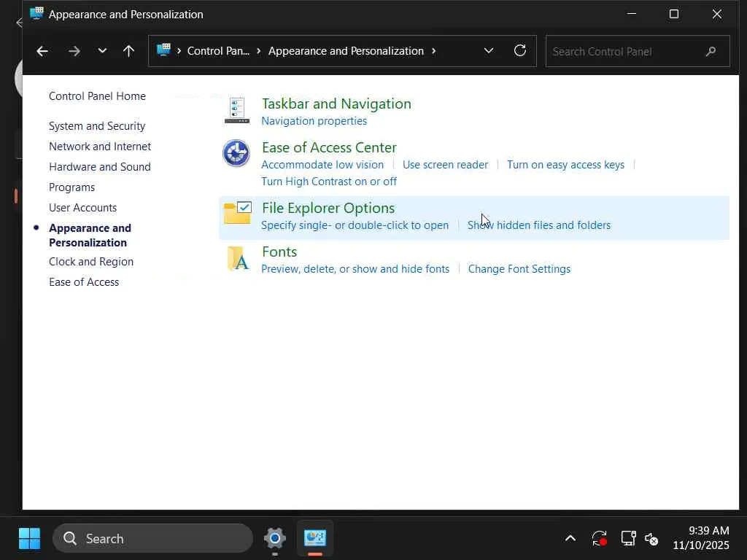Click the Forward arrow in the navigation bar
Viewport: 747px width, 560px height.
point(74,51)
